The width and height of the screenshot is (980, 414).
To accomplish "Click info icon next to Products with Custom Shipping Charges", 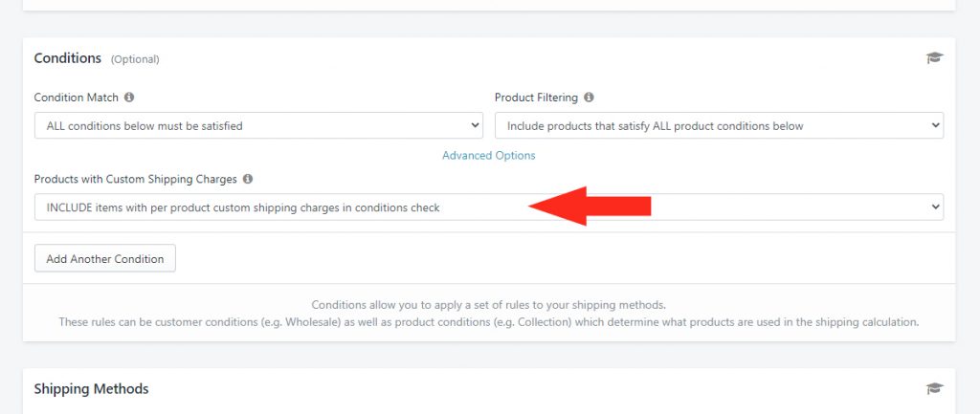I will pos(248,179).
